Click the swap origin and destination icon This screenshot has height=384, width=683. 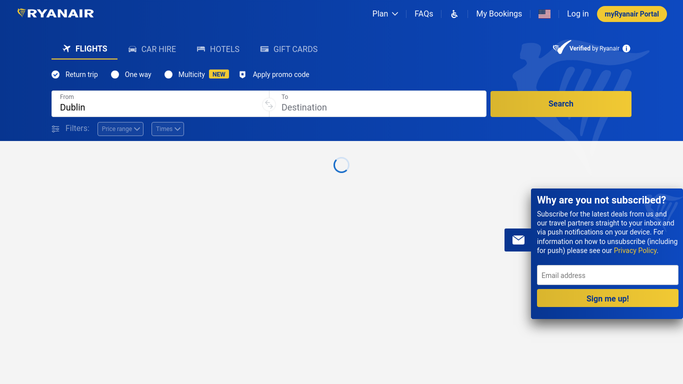[x=269, y=104]
